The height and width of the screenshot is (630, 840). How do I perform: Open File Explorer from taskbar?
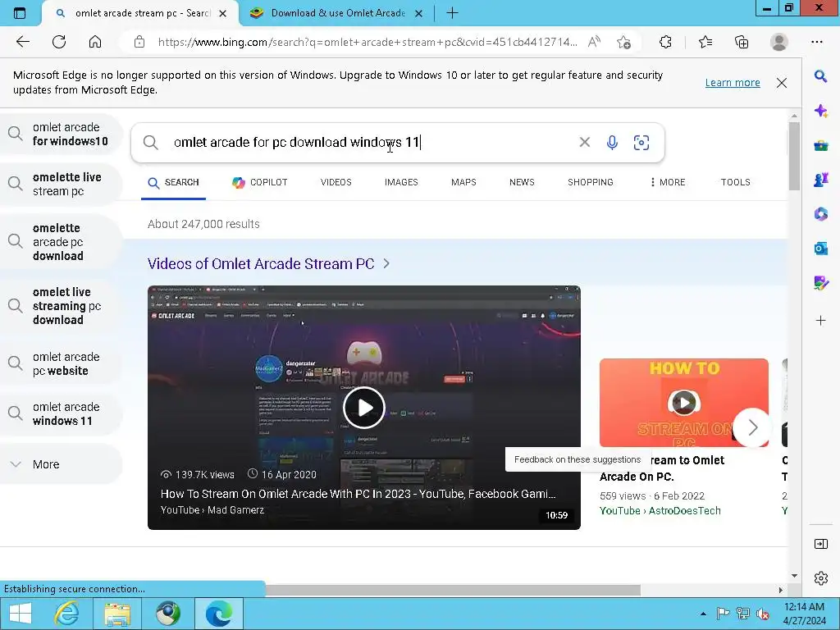click(x=117, y=614)
